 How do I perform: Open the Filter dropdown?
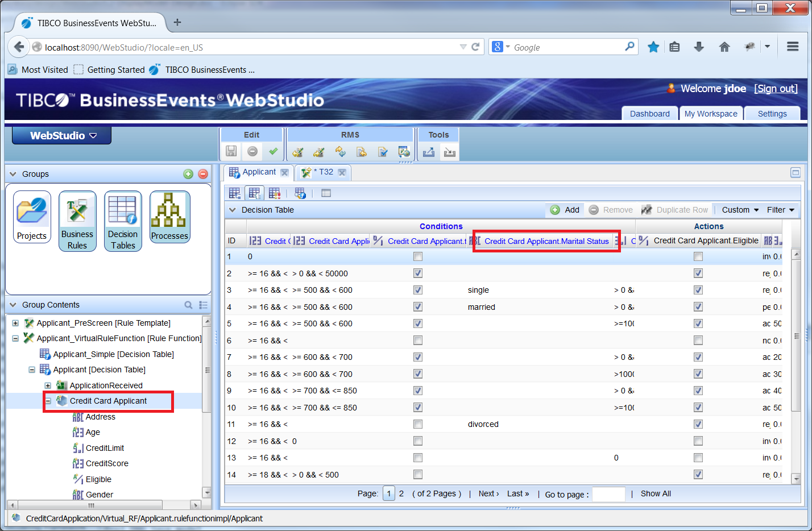click(x=780, y=210)
